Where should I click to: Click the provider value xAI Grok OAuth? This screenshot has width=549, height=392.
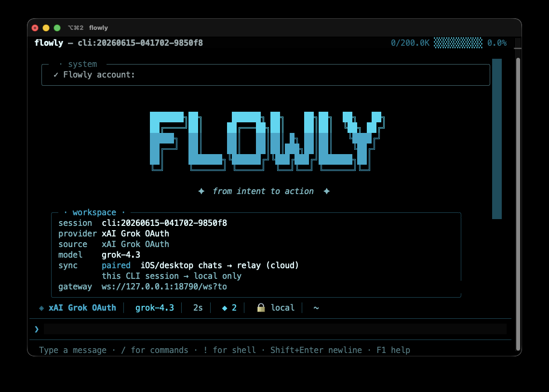click(x=135, y=234)
